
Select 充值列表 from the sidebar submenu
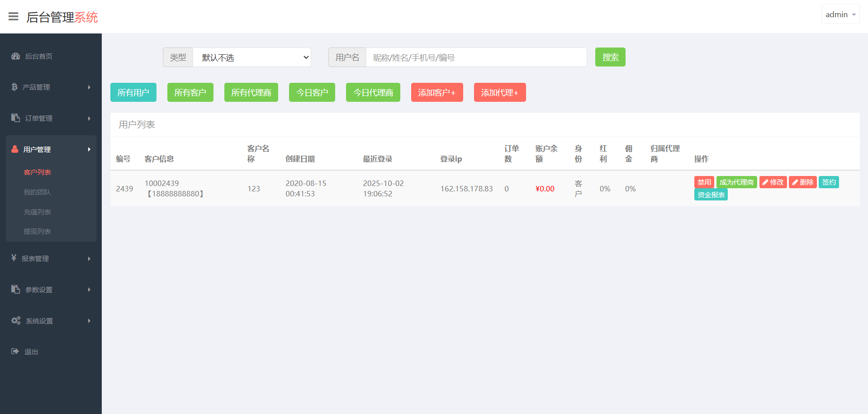point(37,212)
